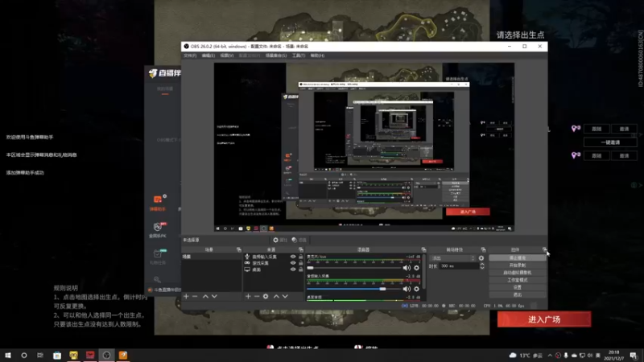Image resolution: width=644 pixels, height=362 pixels.
Task: Lock the second source in the sources list
Action: pos(300,263)
